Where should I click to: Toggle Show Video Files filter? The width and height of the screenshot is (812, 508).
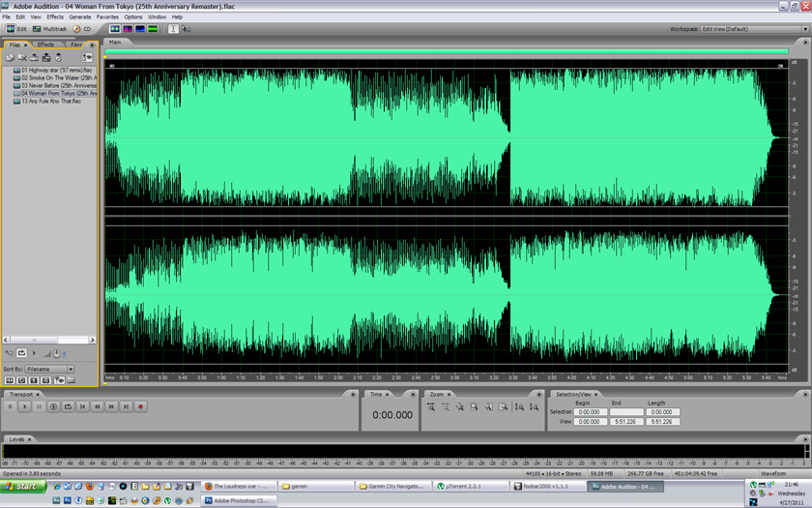coord(34,380)
